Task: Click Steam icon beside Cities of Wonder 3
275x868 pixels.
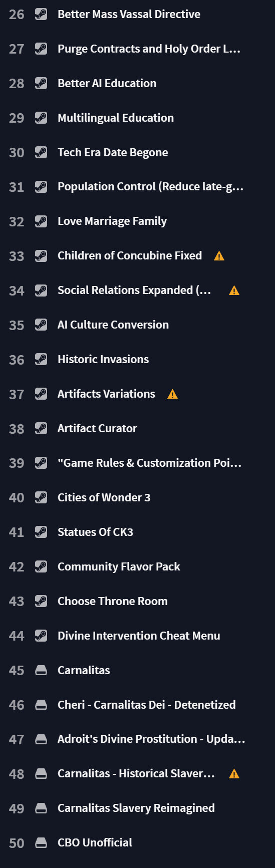Action: click(x=41, y=497)
